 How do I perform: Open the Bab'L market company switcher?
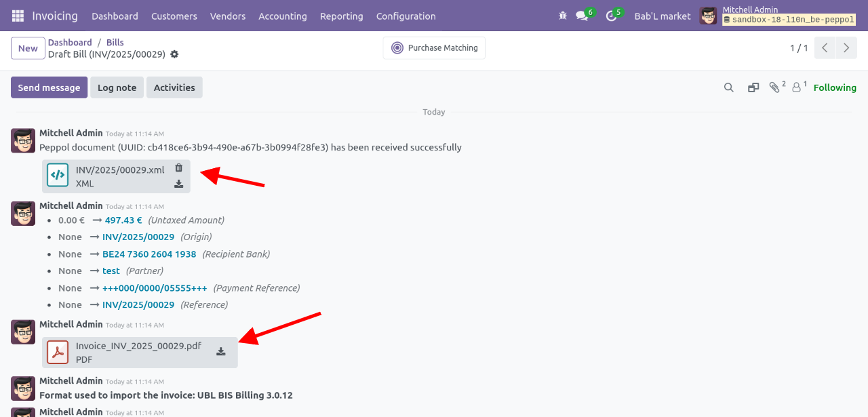662,16
